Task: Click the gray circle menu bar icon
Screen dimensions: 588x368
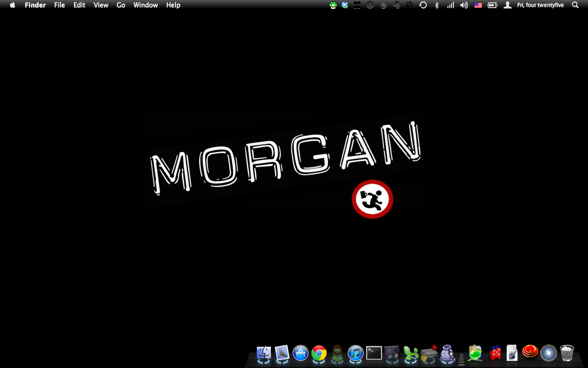Action: point(370,5)
